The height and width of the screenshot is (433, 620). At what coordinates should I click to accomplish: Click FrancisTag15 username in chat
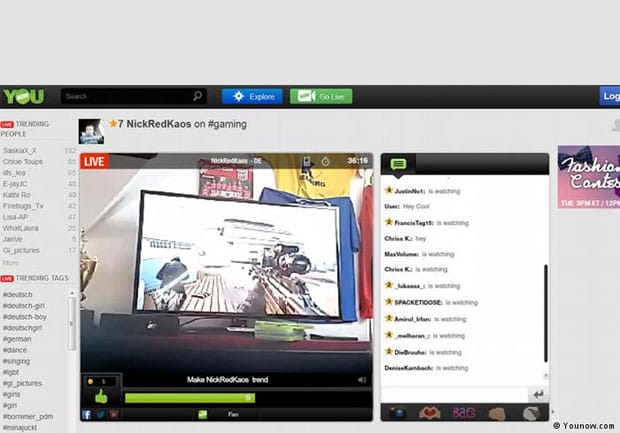(414, 223)
